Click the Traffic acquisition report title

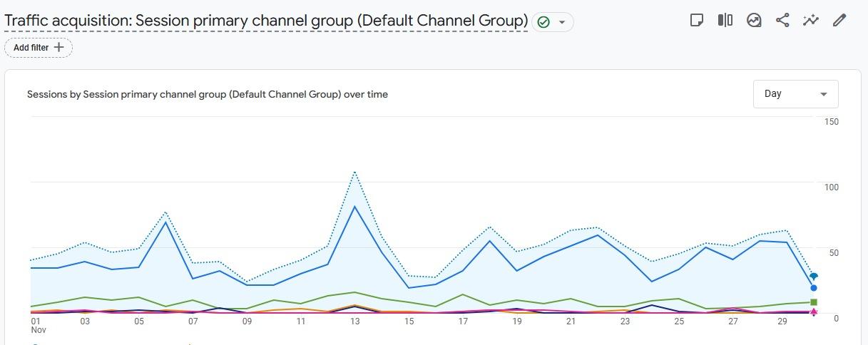[x=265, y=21]
